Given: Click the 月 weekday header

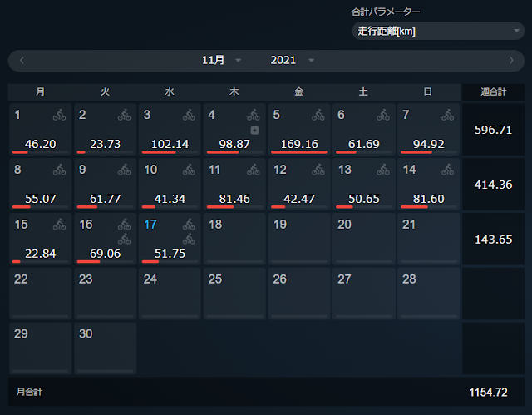Looking at the screenshot, I should tap(41, 91).
